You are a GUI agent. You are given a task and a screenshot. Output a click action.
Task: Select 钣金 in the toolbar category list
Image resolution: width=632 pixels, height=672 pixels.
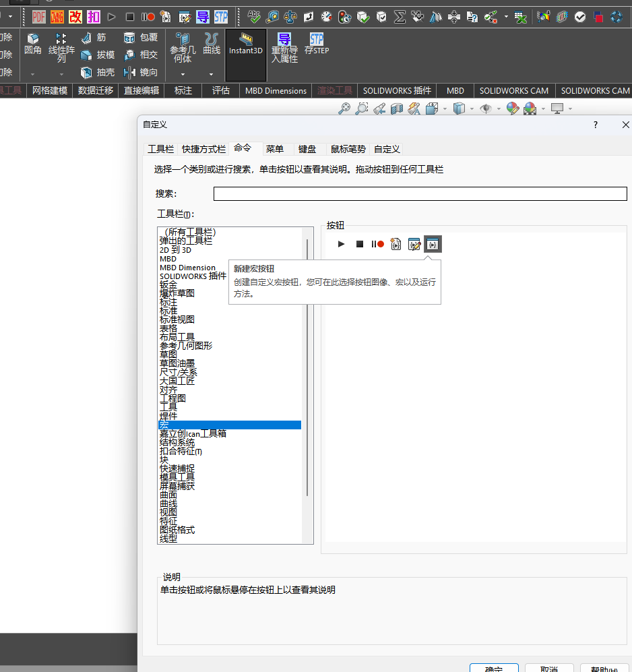point(168,284)
